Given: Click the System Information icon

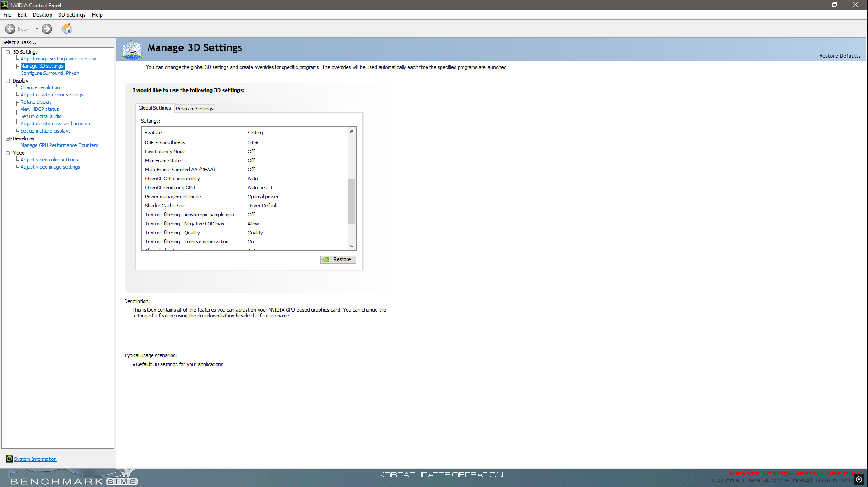Looking at the screenshot, I should [9, 459].
